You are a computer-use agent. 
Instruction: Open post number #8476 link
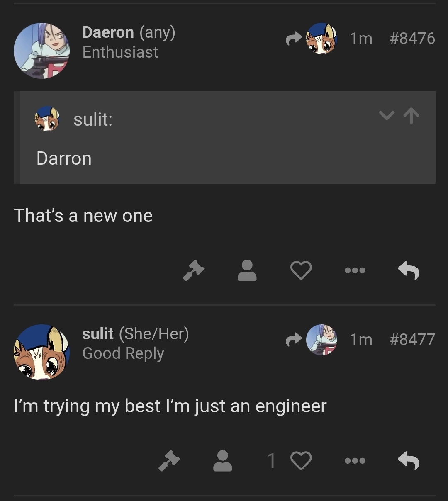pos(412,39)
